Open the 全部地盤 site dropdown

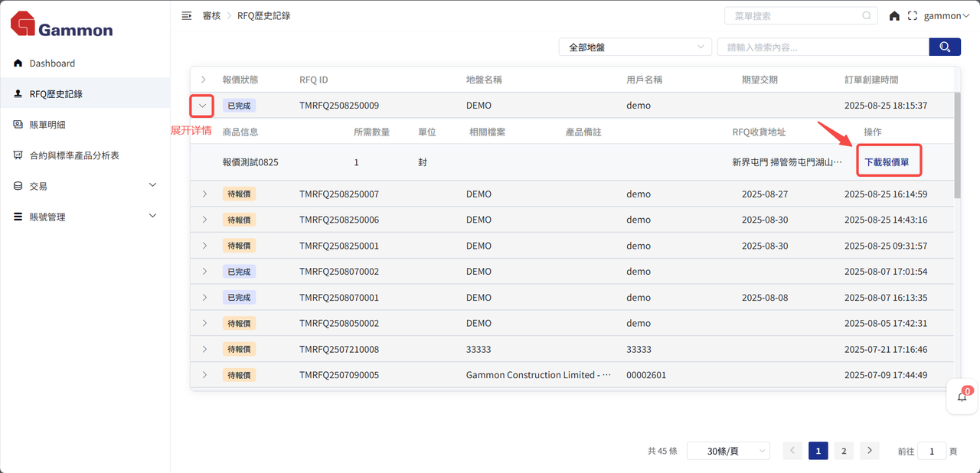coord(635,47)
